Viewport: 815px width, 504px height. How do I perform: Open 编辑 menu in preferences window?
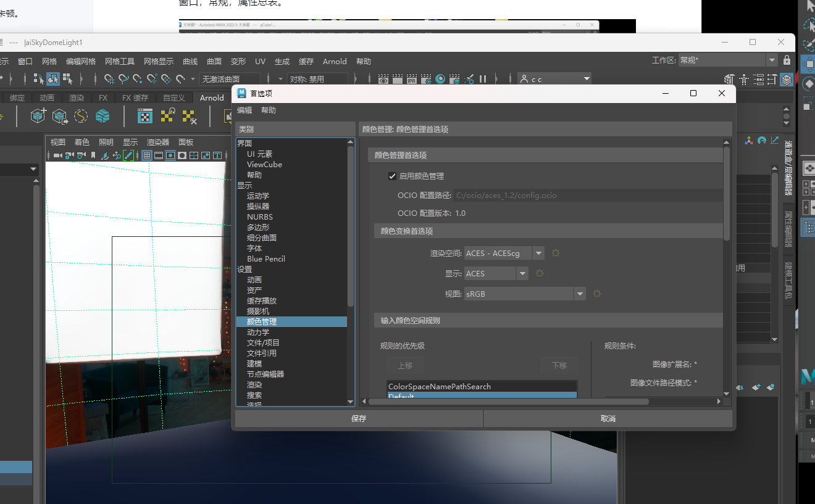[x=244, y=110]
